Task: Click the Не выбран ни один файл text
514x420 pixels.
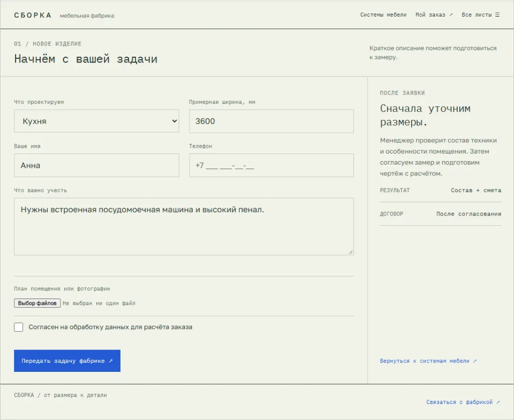Action: tap(99, 303)
